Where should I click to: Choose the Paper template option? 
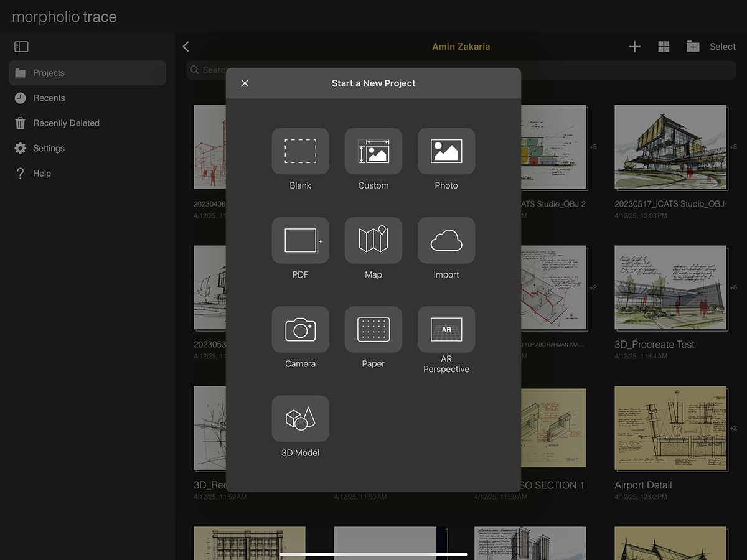pyautogui.click(x=373, y=329)
